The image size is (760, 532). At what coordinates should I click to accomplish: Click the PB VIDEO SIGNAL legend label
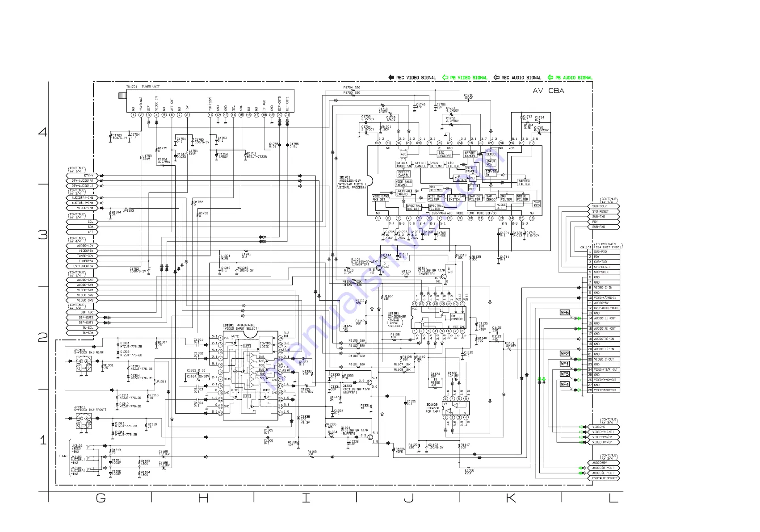[x=469, y=78]
